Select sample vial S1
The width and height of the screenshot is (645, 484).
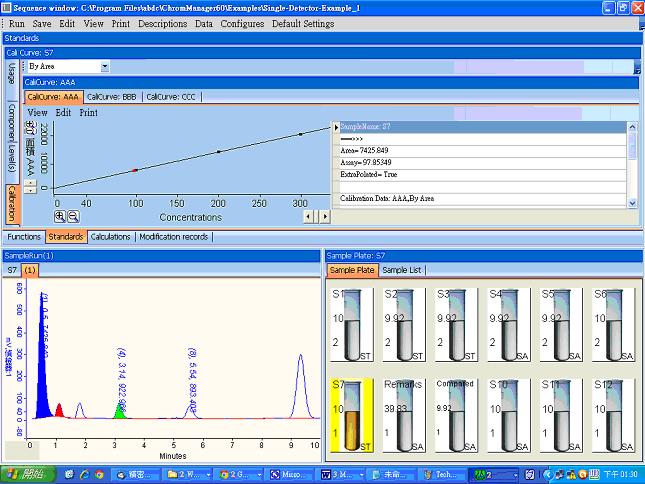pyautogui.click(x=352, y=325)
